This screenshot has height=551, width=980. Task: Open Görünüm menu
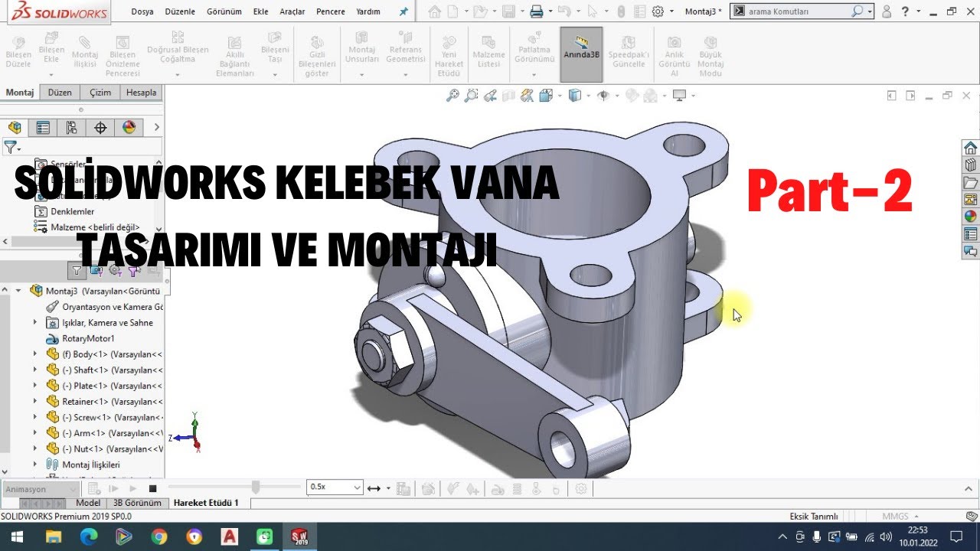pos(224,11)
